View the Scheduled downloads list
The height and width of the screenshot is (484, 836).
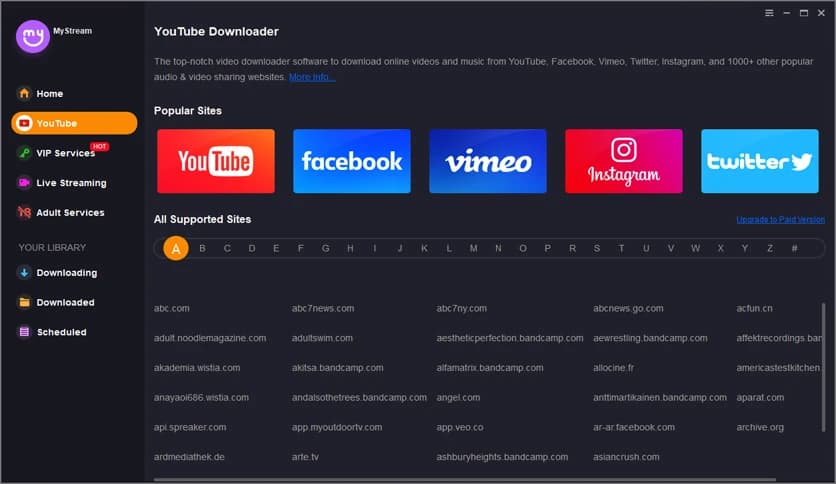click(x=52, y=332)
